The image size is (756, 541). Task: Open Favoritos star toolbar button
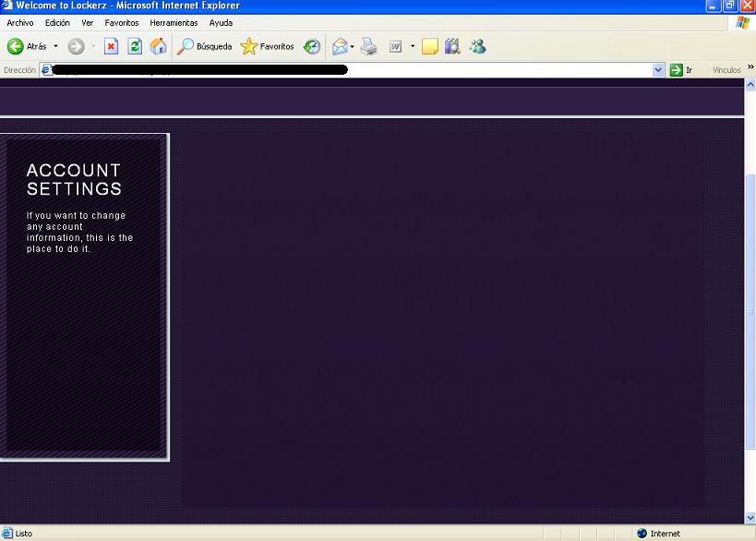pos(267,46)
